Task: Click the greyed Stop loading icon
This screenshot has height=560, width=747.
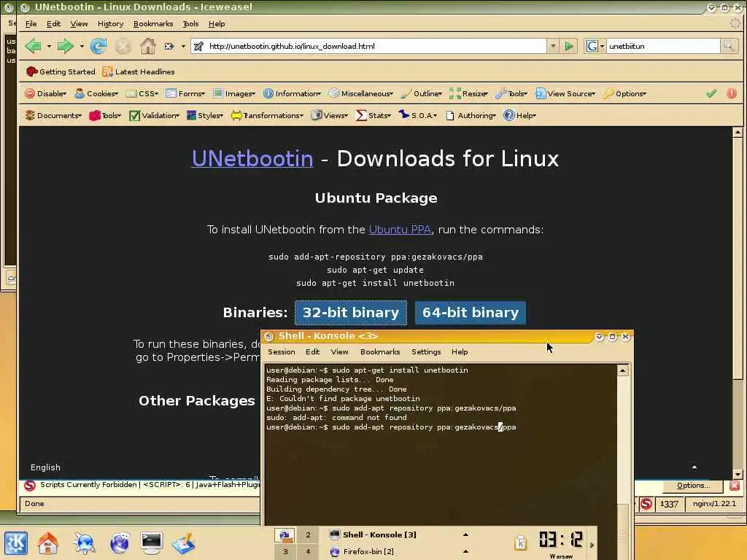Action: [x=123, y=46]
